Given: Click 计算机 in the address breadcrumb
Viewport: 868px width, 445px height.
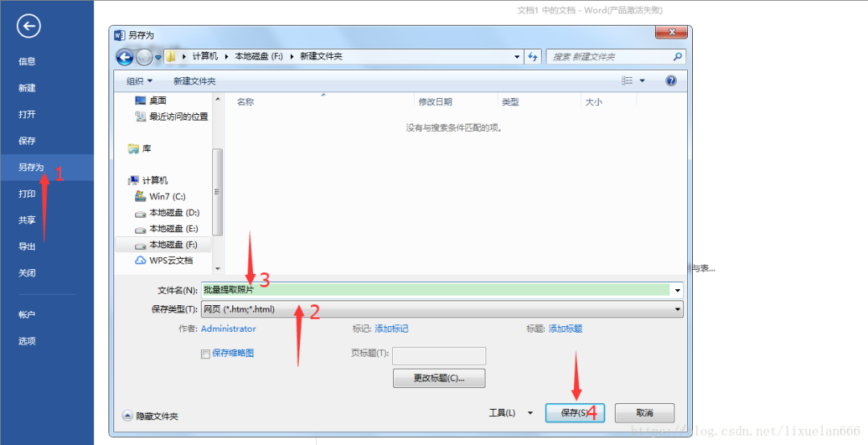Looking at the screenshot, I should (206, 56).
